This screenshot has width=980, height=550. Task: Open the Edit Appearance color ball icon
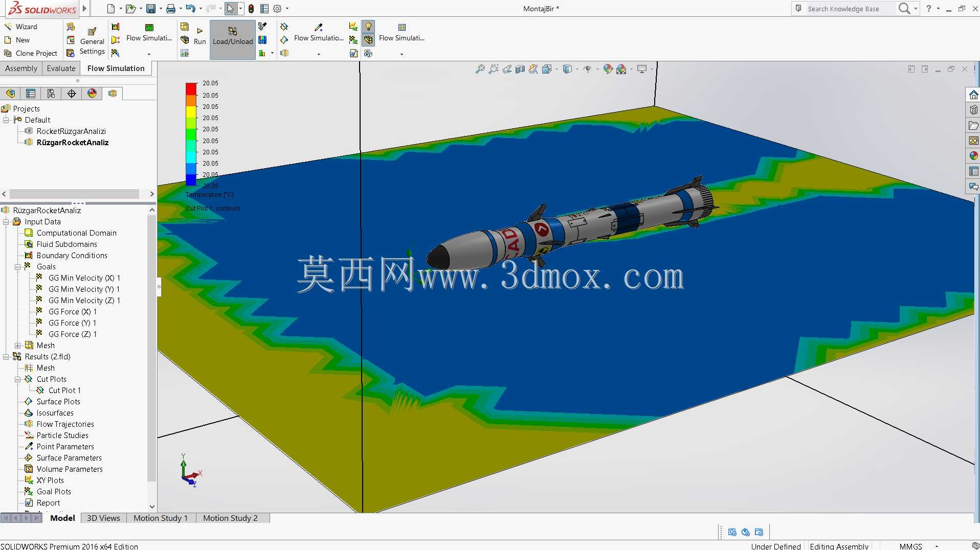[x=608, y=69]
